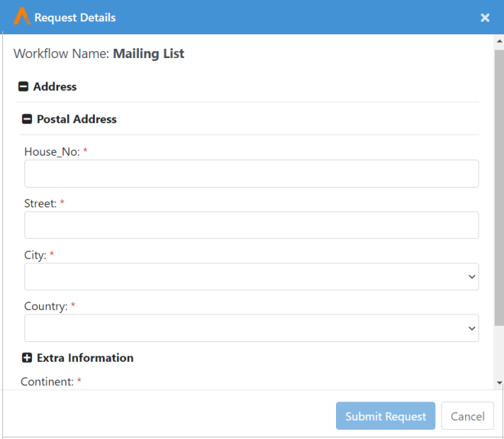Click the Address section heading text
Screen dimensions: 504x439
[x=55, y=87]
